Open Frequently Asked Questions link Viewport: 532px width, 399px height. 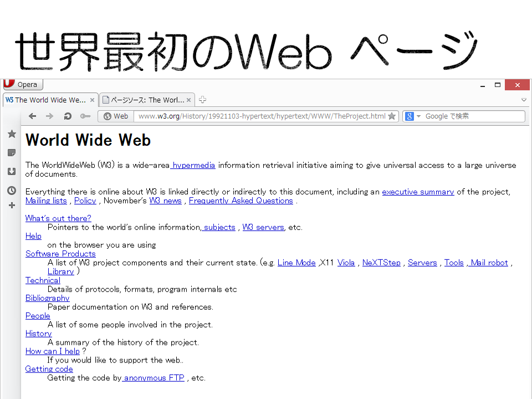click(241, 201)
